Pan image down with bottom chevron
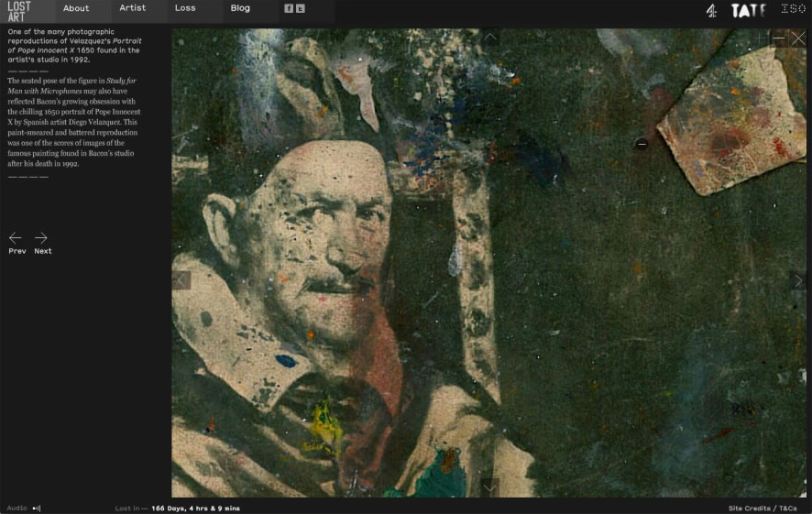 point(490,487)
